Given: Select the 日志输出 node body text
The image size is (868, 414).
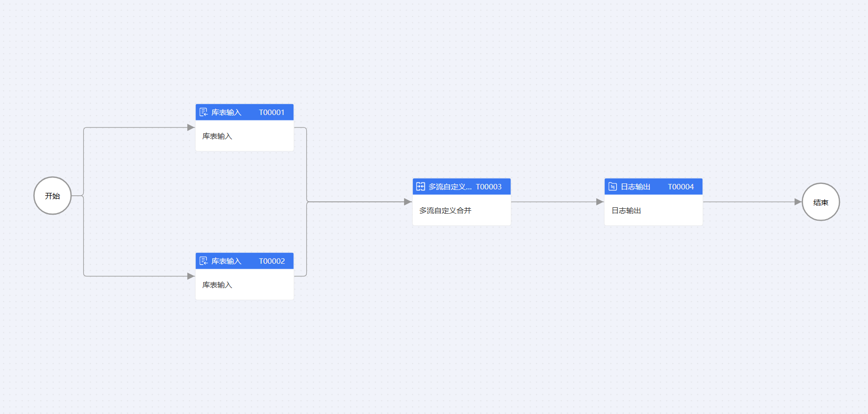Looking at the screenshot, I should [626, 211].
